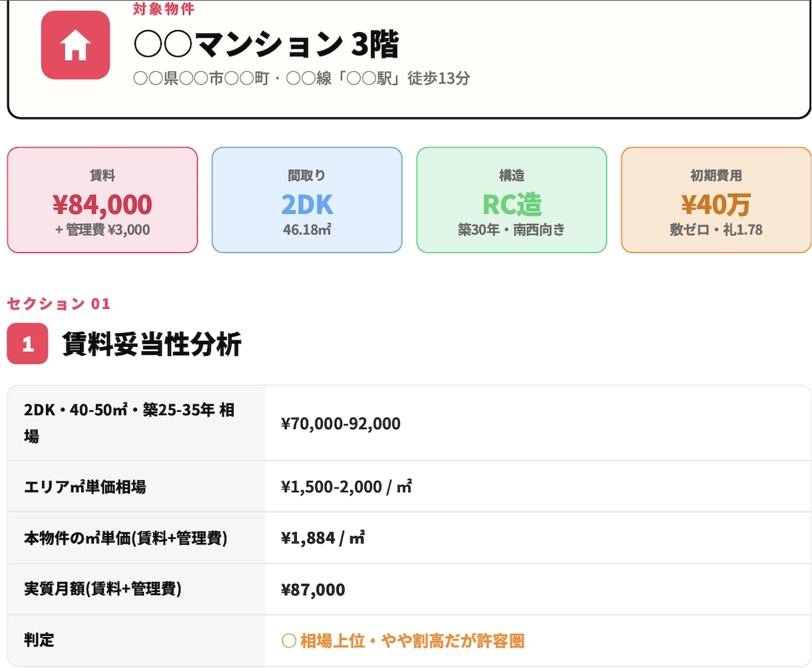This screenshot has height=668, width=812.
Task: Select the 相場上位・やや割高だが許容圏 verdict text
Action: click(412, 641)
